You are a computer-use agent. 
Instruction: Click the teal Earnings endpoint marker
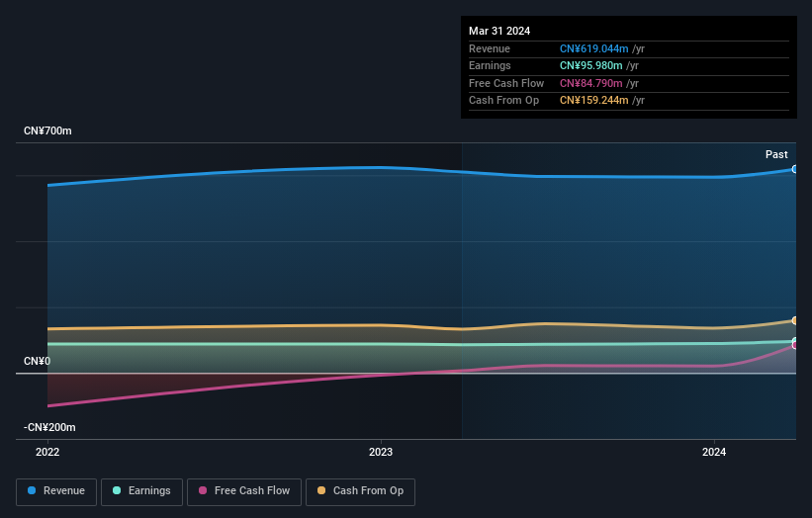click(794, 341)
